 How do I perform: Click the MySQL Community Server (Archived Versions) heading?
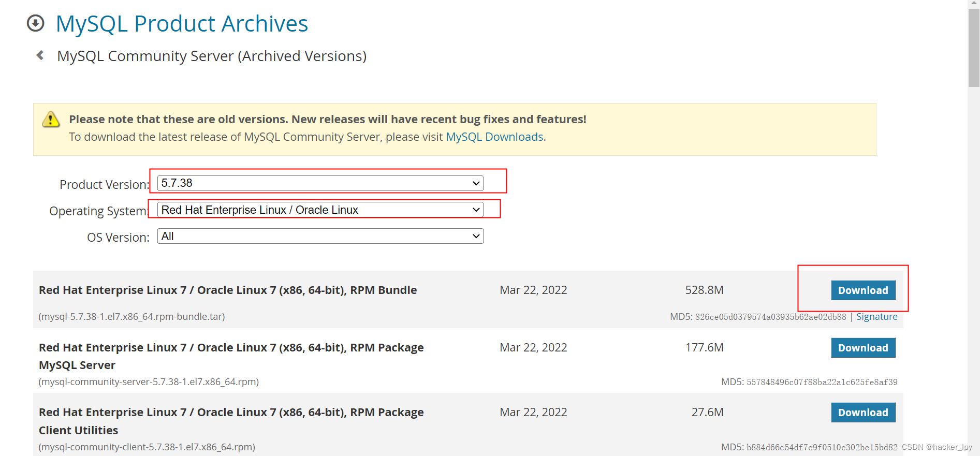click(x=212, y=56)
